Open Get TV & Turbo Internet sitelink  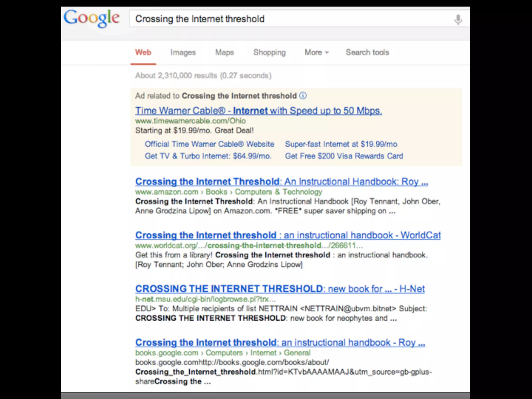(208, 156)
